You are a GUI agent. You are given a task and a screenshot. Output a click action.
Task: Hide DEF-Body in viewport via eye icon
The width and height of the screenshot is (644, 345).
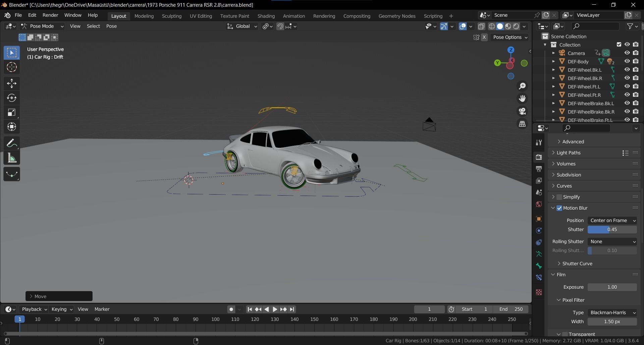pos(627,61)
